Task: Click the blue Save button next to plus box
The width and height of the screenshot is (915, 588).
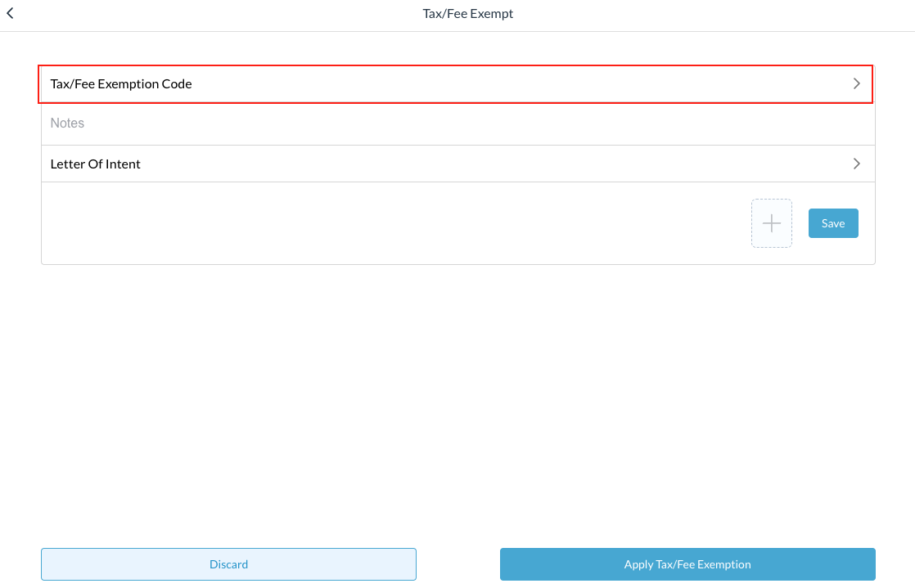Action: 833,223
